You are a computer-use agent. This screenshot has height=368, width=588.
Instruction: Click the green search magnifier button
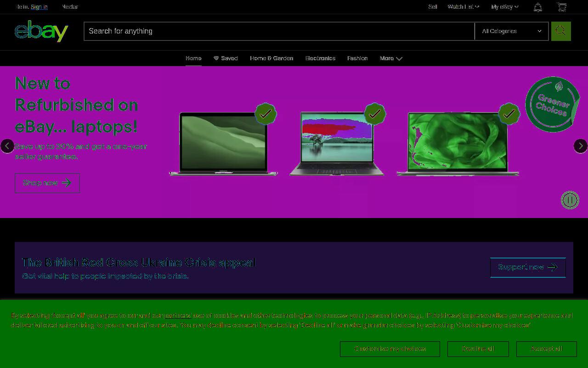point(561,31)
